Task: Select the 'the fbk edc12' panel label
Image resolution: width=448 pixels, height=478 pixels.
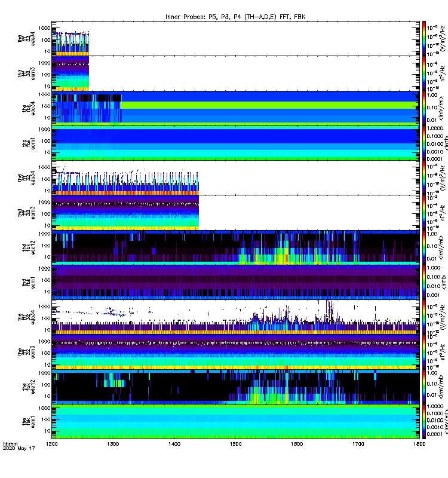Action: (x=29, y=387)
